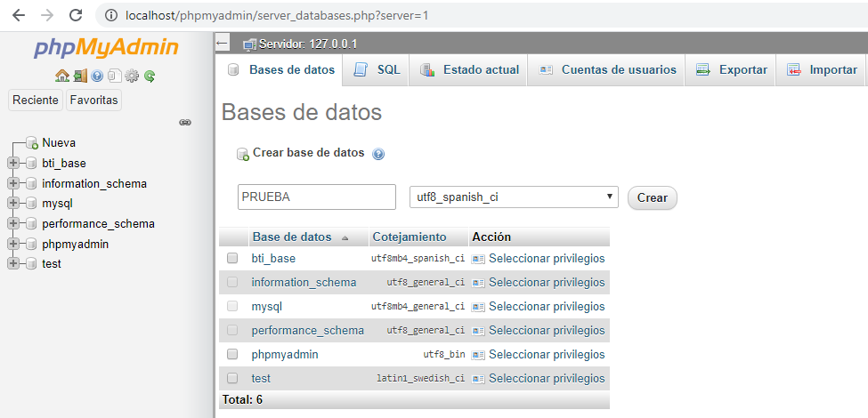
Task: View site information icon in address bar
Action: [x=110, y=15]
